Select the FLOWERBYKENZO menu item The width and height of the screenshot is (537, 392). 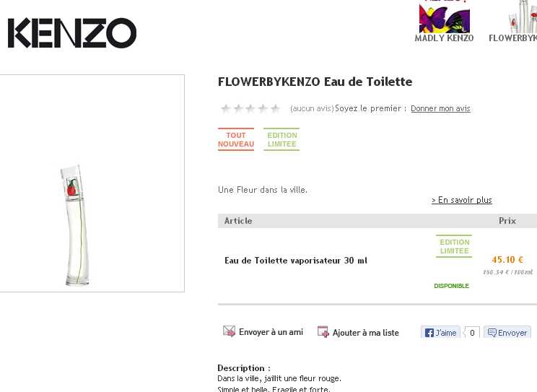tap(512, 38)
